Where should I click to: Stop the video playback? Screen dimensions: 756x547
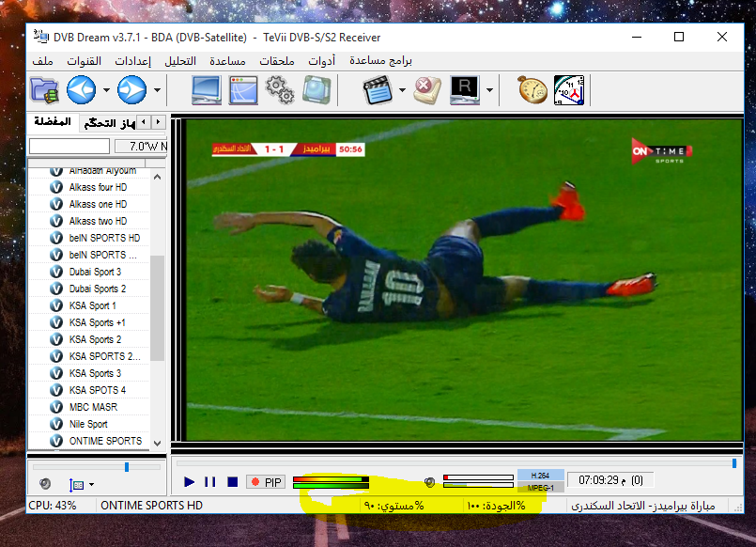tap(232, 482)
